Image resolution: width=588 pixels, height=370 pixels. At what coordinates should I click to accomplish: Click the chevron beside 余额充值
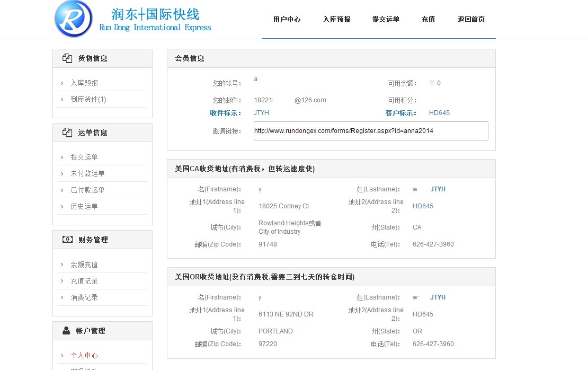[x=62, y=265]
